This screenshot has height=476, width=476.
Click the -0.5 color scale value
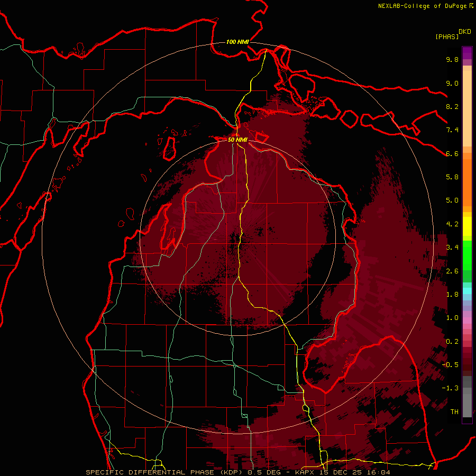[450, 365]
